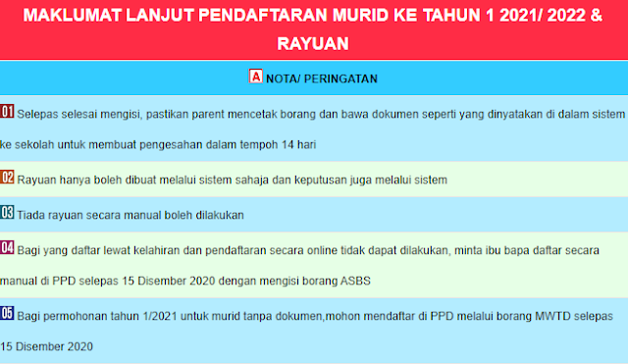Image resolution: width=628 pixels, height=364 pixels.
Task: Click the word RAYUAN in the red header
Action: pos(313,43)
